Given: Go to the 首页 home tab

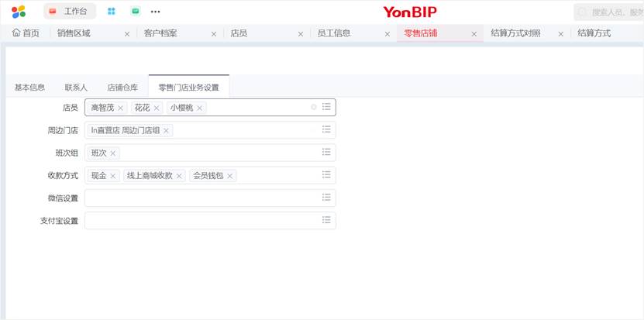Looking at the screenshot, I should [x=26, y=33].
